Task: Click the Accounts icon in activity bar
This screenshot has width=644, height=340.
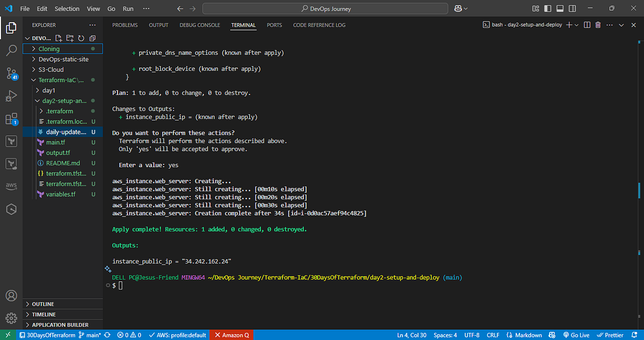Action: 11,296
